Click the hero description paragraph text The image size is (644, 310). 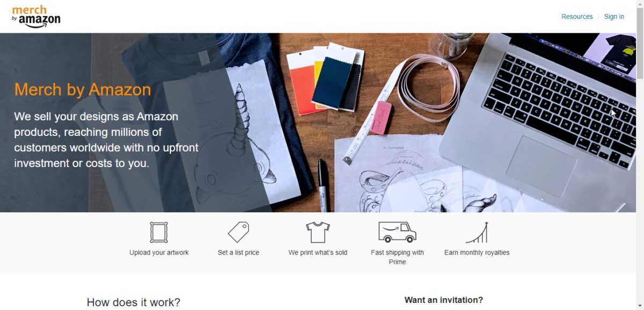(x=106, y=140)
